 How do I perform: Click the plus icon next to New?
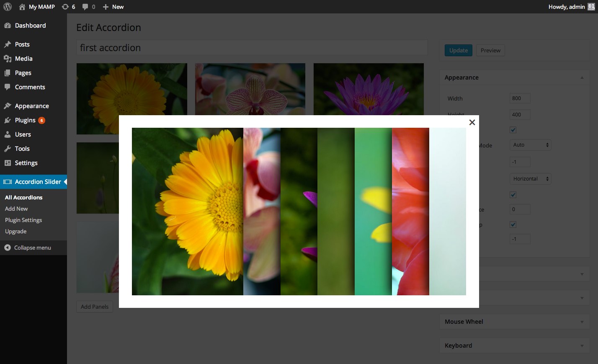point(106,7)
